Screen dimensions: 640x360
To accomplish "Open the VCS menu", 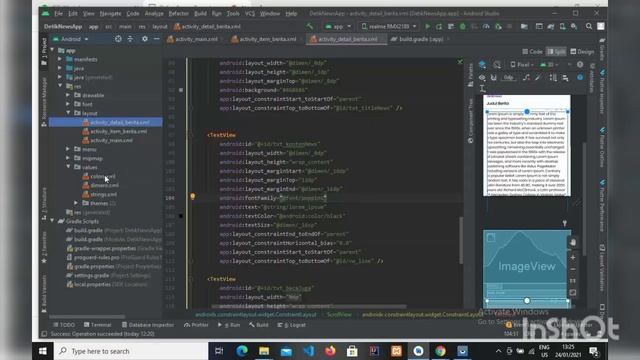I will (250, 13).
